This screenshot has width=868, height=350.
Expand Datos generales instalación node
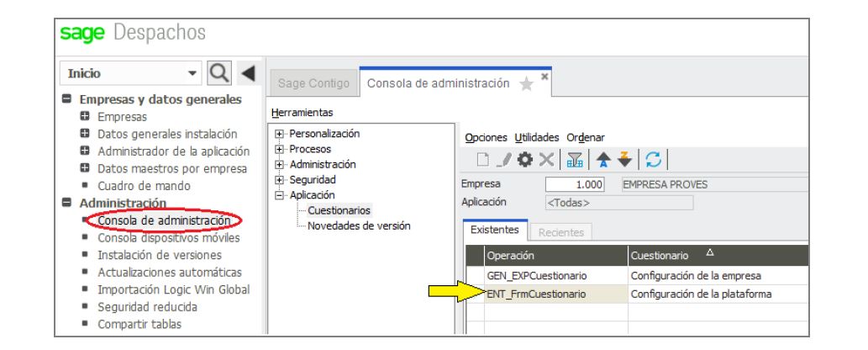85,135
